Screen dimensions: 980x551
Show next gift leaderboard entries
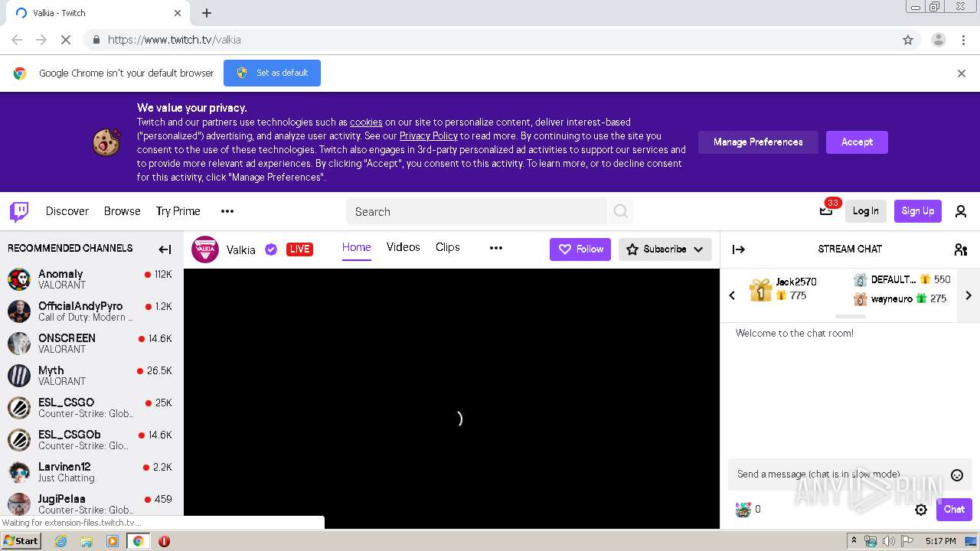click(x=969, y=295)
